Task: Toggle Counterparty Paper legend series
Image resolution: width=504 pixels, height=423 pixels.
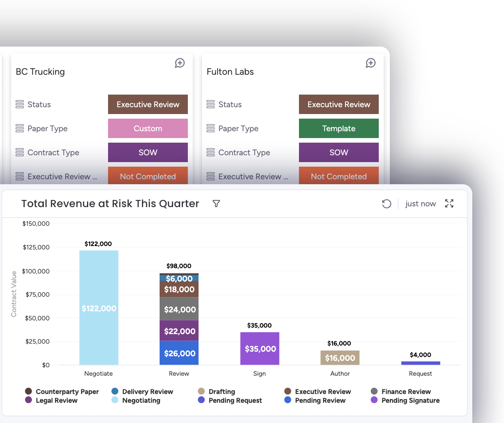Action: point(62,392)
